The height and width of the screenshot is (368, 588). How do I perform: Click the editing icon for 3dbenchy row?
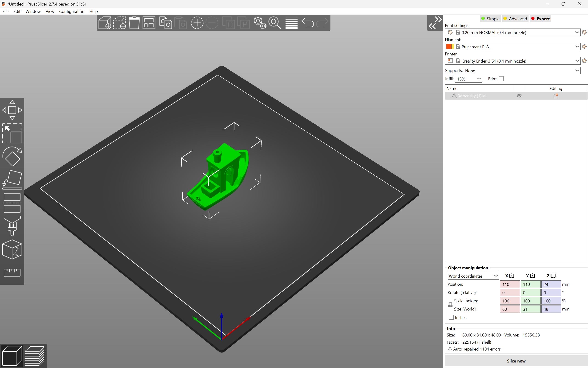coord(556,96)
